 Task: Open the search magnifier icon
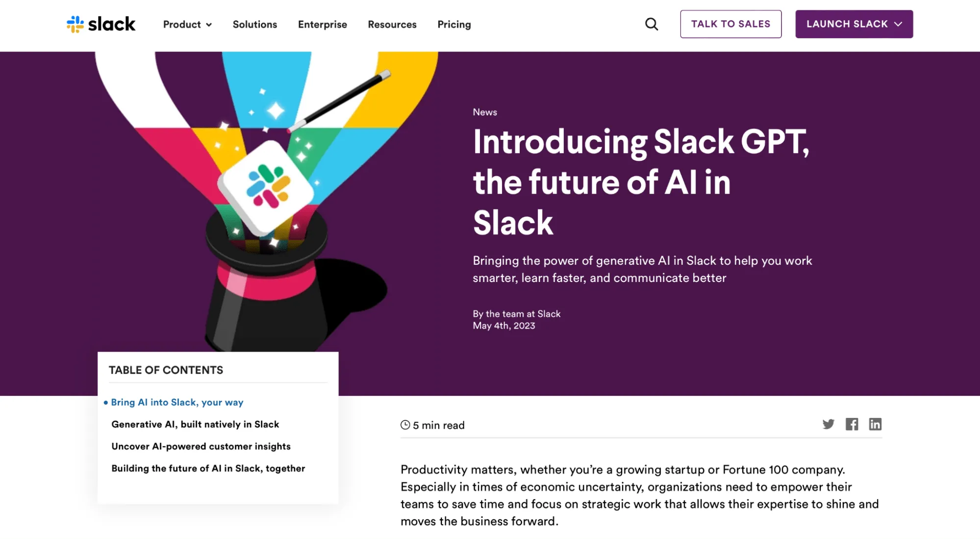click(652, 24)
